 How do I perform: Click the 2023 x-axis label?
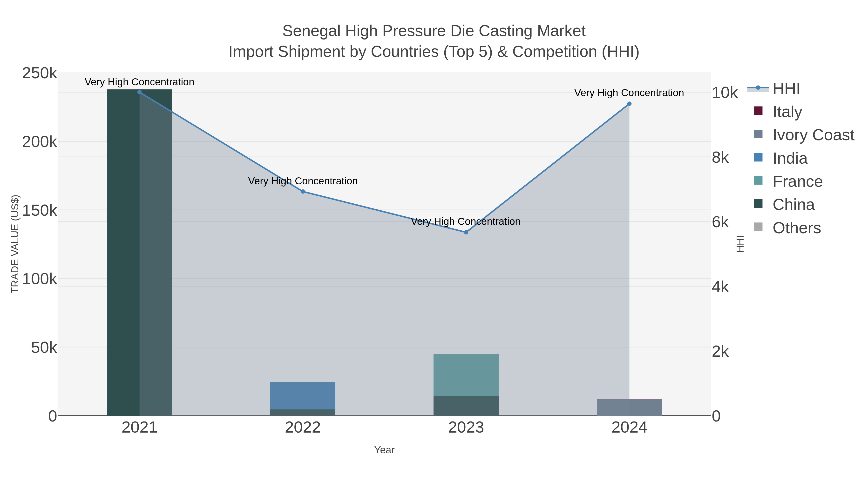point(466,428)
